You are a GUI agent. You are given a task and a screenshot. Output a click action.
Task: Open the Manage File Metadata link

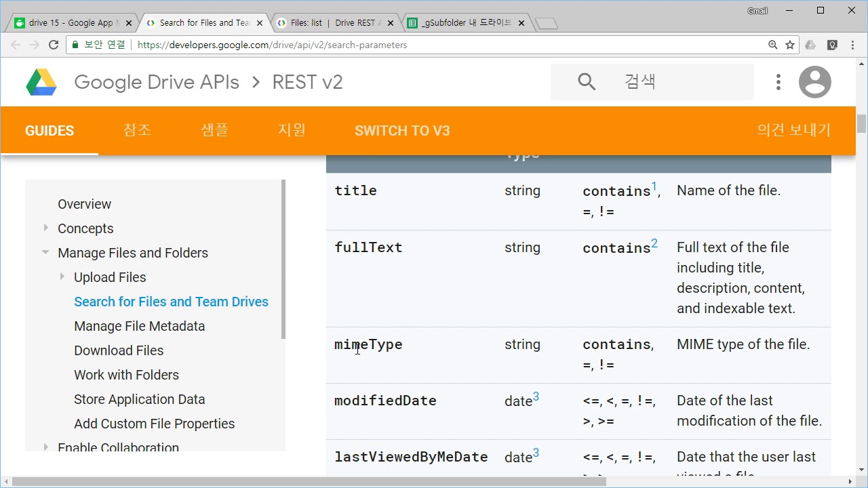click(x=139, y=326)
